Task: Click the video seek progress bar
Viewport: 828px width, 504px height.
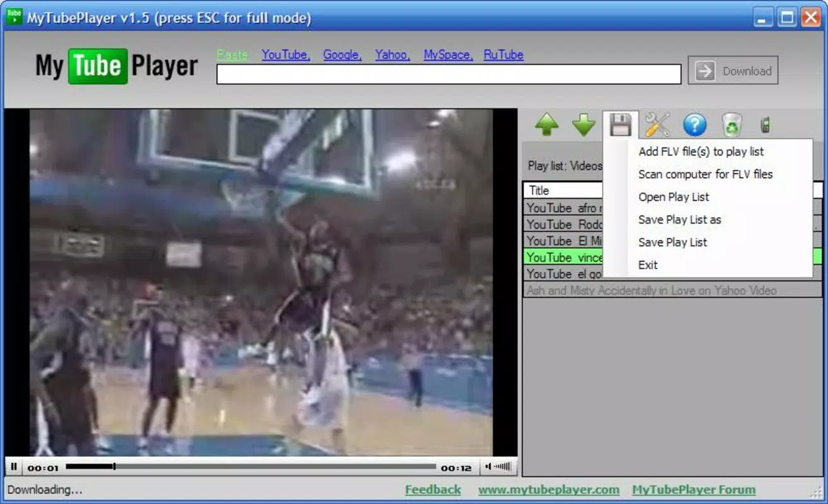Action: [x=250, y=467]
